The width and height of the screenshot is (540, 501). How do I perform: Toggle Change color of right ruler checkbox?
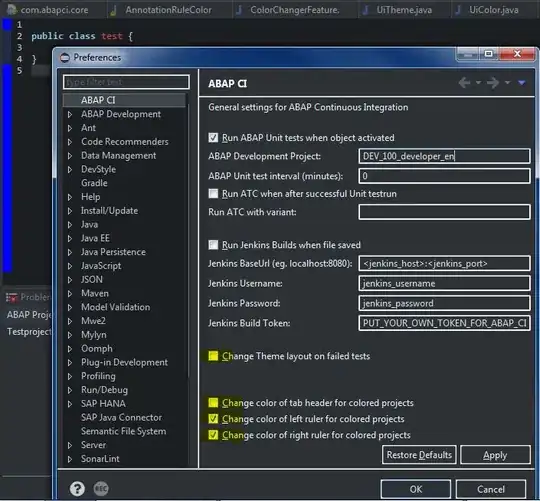pyautogui.click(x=213, y=435)
